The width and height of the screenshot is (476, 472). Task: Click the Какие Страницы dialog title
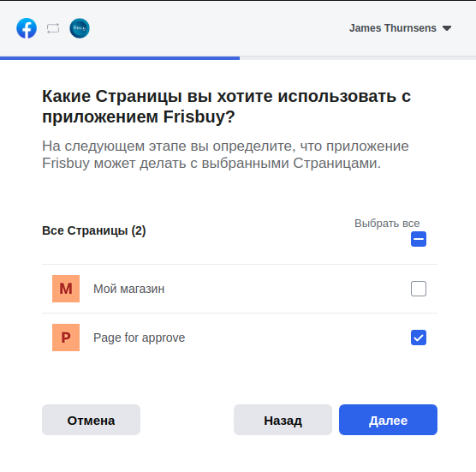[226, 106]
